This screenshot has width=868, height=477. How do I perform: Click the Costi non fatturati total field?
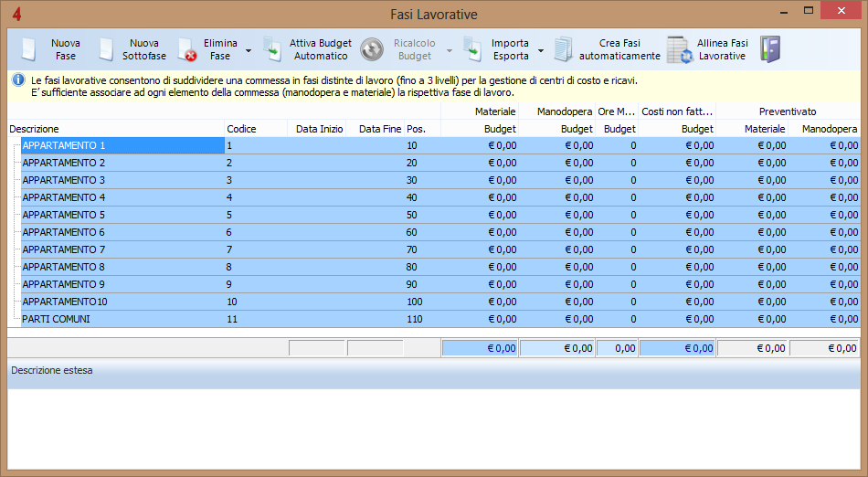click(x=678, y=348)
